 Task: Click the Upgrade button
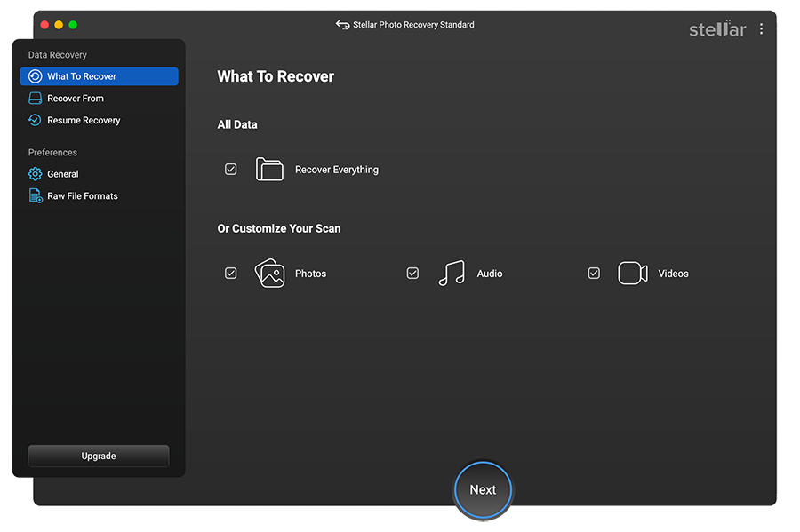[x=98, y=456]
